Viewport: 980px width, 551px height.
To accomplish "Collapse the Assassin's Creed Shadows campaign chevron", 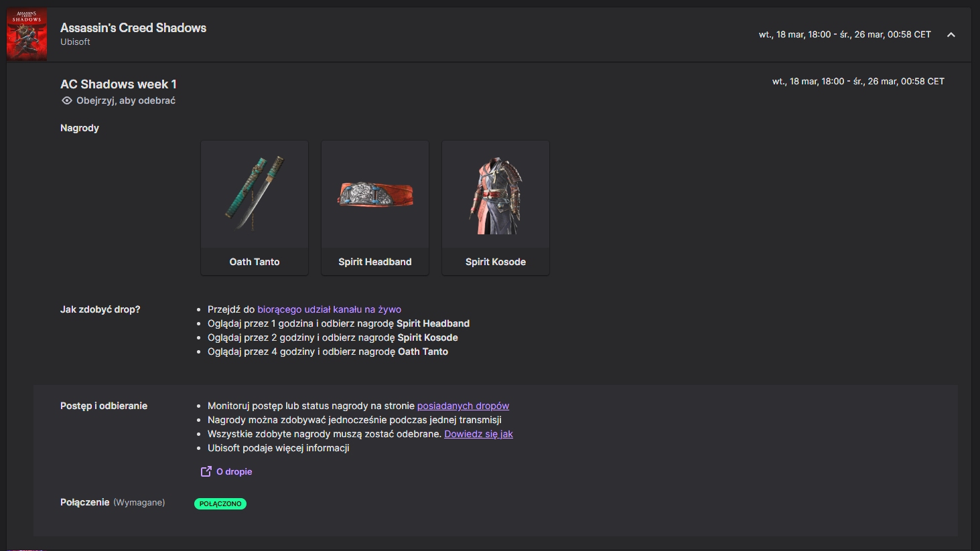I will 951,35.
